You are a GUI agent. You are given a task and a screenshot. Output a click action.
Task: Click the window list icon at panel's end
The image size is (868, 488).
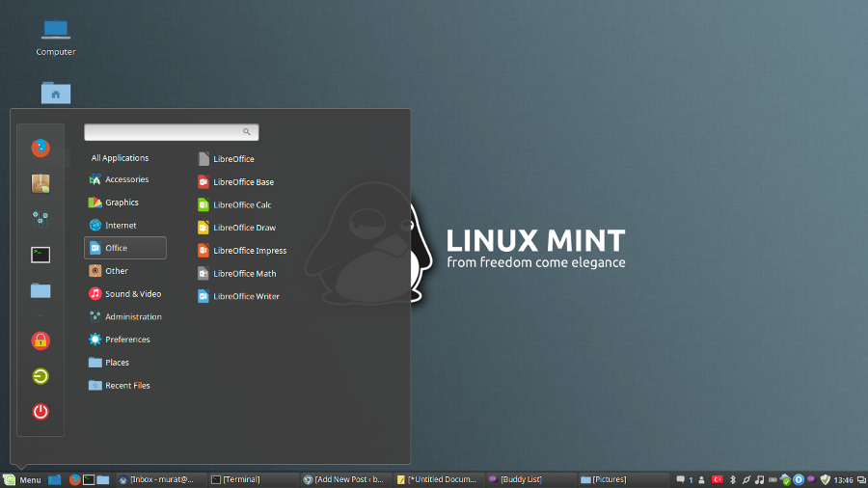click(861, 479)
